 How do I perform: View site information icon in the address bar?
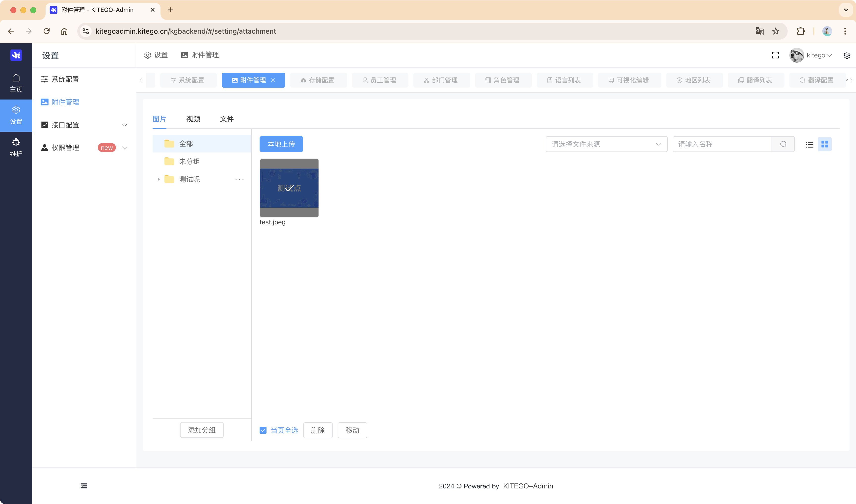[x=86, y=31]
